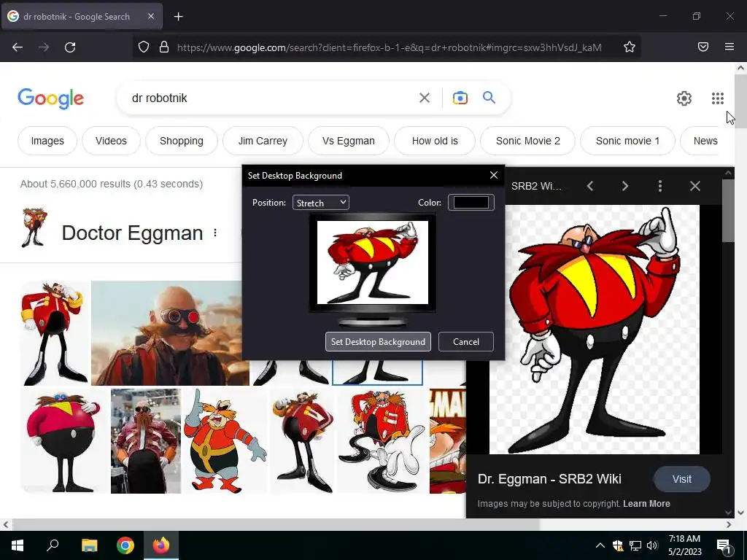Clear the search box with X icon
The width and height of the screenshot is (747, 560).
pos(424,98)
